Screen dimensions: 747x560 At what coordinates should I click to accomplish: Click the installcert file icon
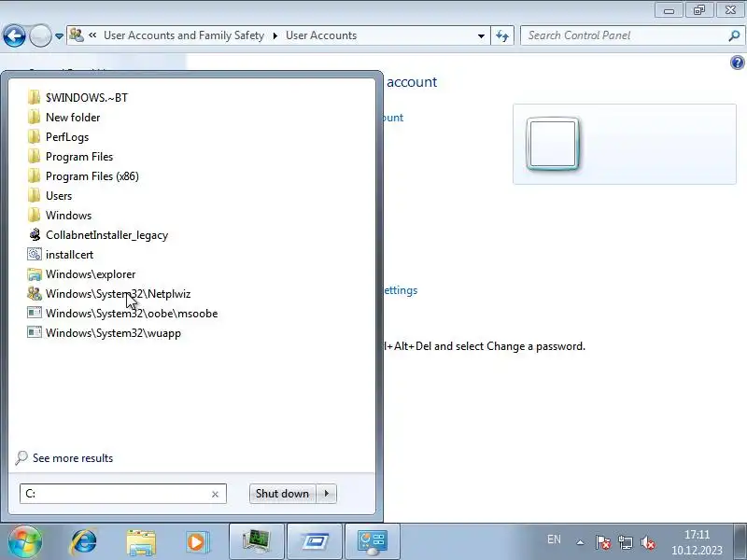click(35, 254)
